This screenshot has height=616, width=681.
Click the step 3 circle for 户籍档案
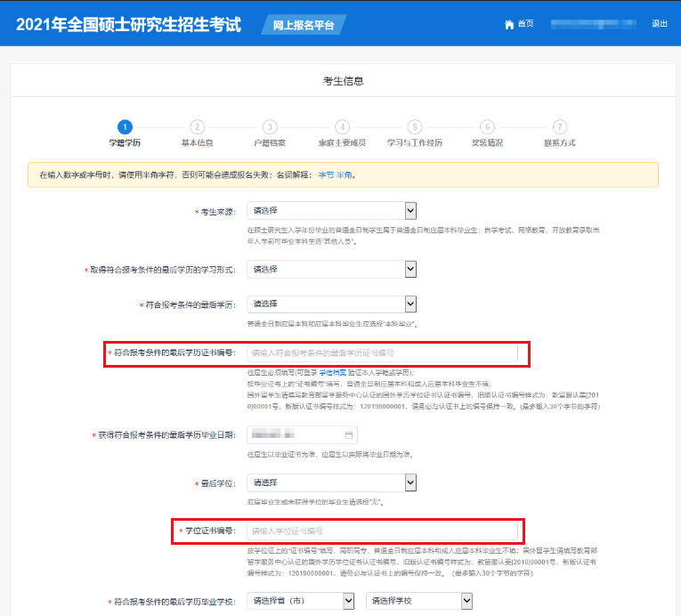[270, 127]
